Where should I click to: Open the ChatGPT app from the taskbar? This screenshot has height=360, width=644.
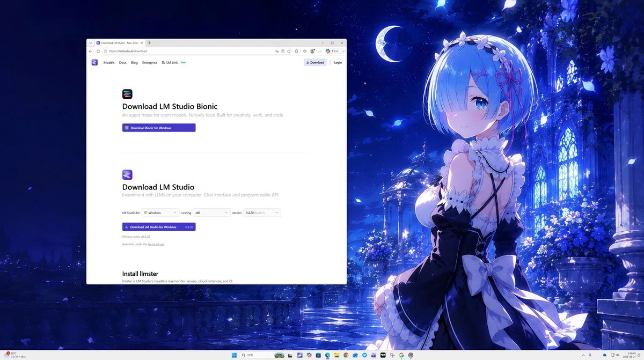(x=411, y=355)
